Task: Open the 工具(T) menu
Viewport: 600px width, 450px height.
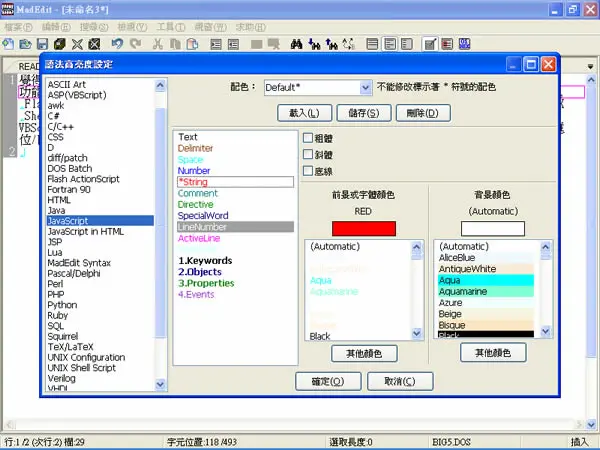Action: 171,27
